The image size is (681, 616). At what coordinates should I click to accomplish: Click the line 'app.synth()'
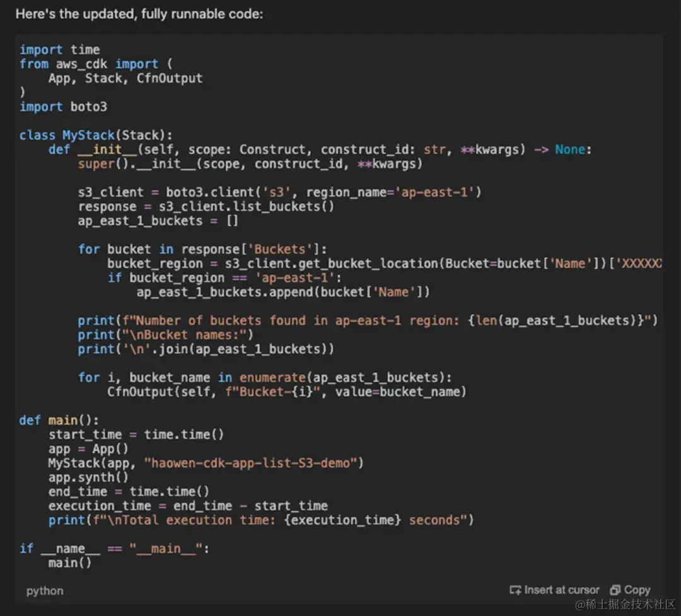point(88,477)
